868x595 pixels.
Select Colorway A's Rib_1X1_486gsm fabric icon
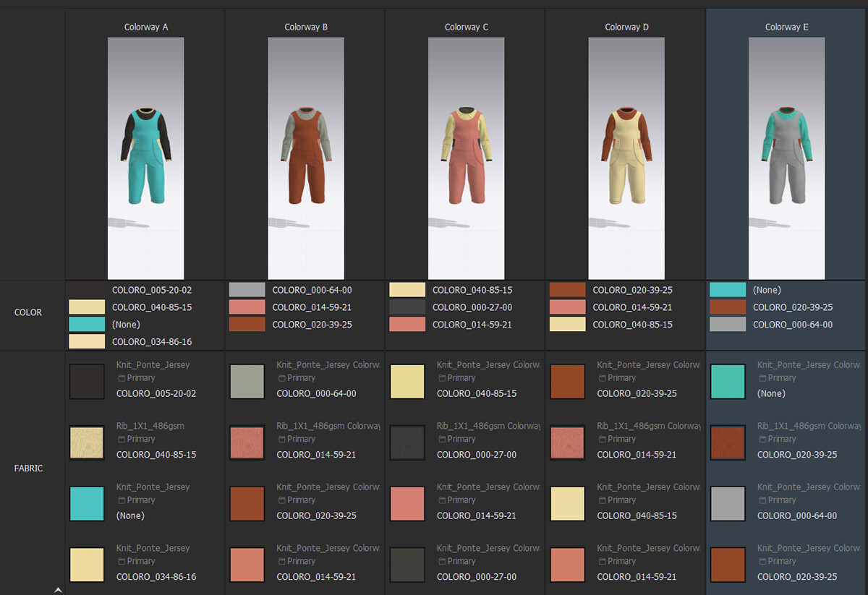pos(87,443)
